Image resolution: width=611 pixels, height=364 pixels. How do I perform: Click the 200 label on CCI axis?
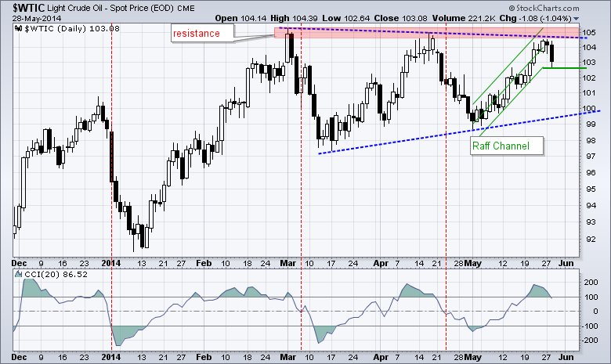591,283
